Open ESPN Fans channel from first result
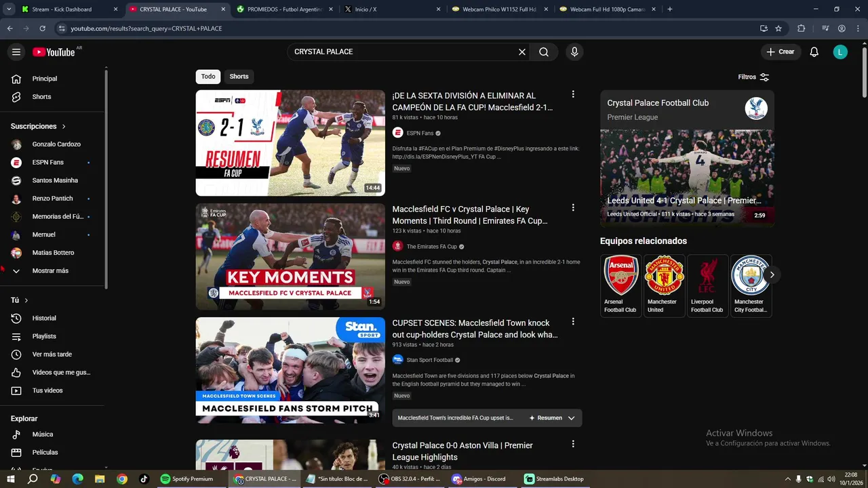Screen dimensions: 868x488 (x=420, y=134)
